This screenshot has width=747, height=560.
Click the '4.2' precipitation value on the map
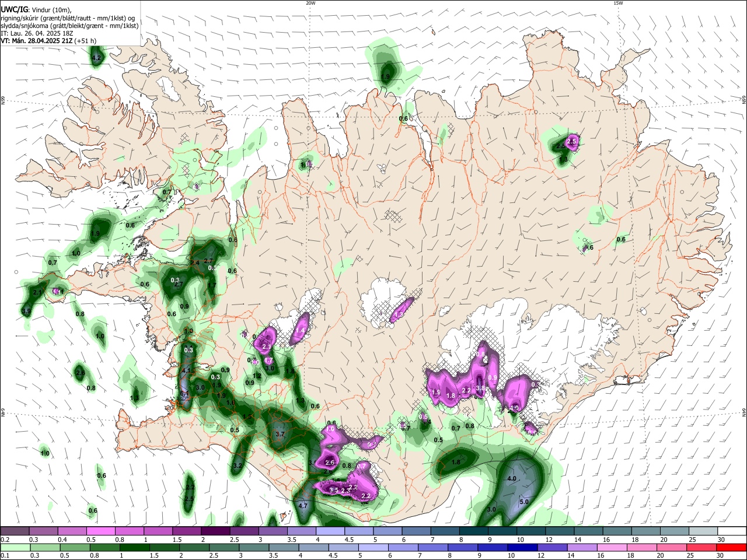[97, 58]
